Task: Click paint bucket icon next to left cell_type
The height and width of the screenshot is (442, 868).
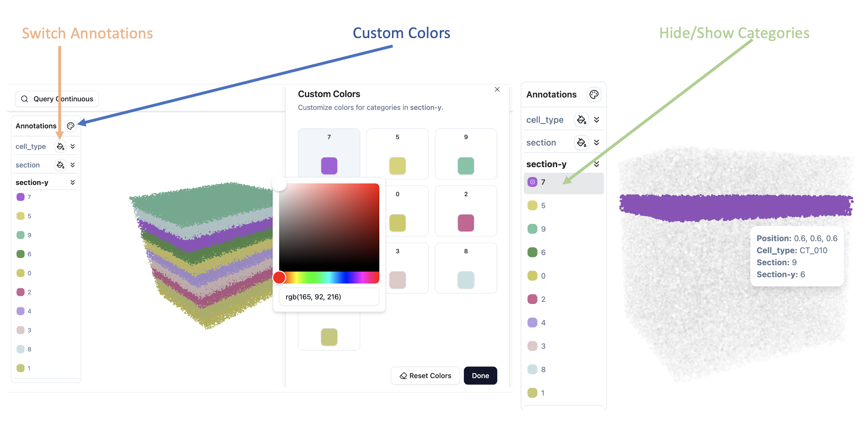Action: pyautogui.click(x=60, y=146)
